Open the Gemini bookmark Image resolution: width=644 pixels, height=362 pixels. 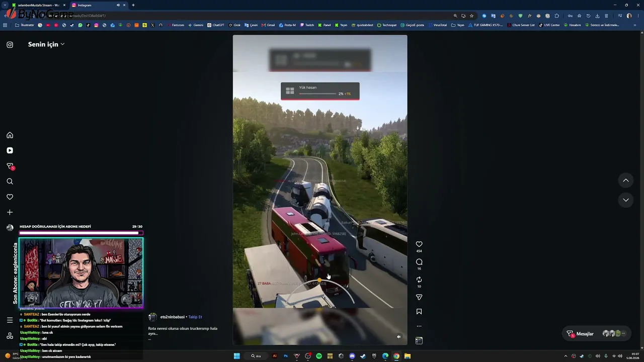(x=196, y=25)
